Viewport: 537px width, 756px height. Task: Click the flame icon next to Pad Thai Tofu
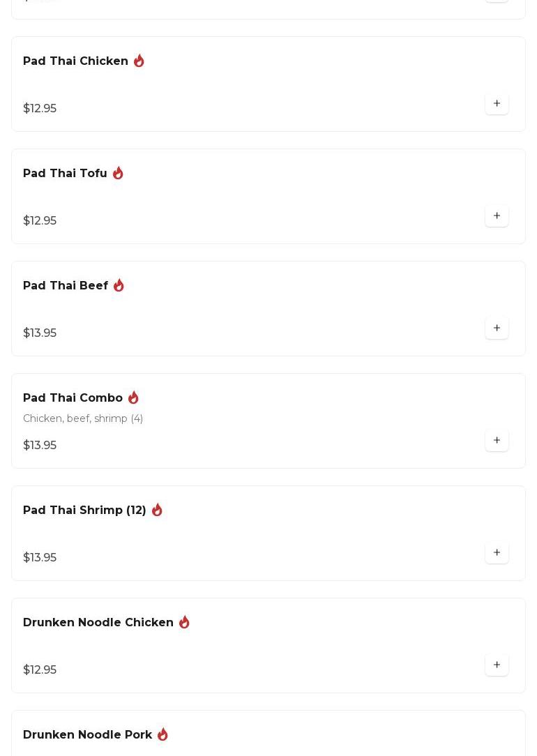pyautogui.click(x=118, y=174)
